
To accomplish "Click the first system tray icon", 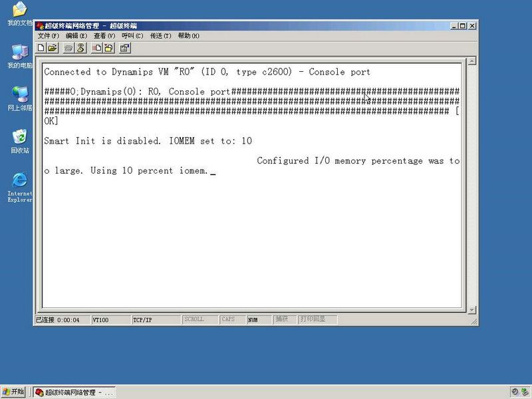I will click(514, 392).
